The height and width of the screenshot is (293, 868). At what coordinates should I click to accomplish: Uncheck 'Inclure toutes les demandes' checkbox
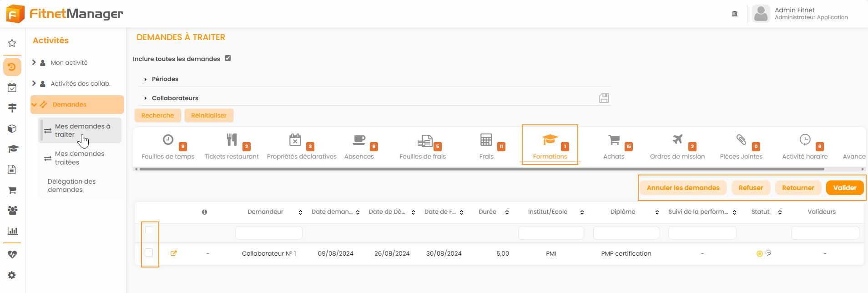point(228,58)
